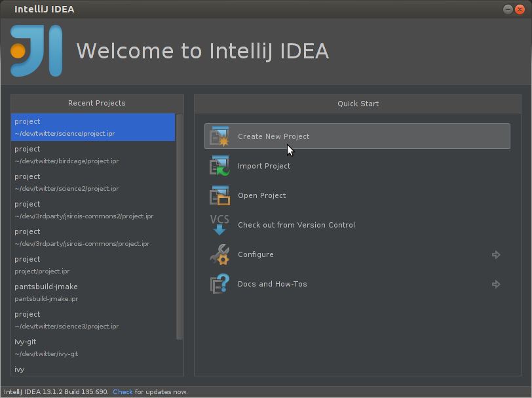Open recent project jsirois-commons2/project.ipr
The width and height of the screenshot is (532, 398).
point(93,210)
